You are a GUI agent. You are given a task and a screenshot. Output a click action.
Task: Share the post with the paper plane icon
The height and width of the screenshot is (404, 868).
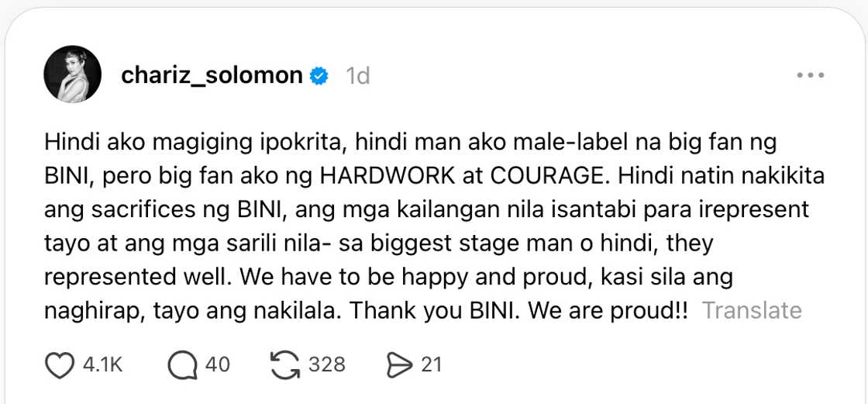[x=400, y=364]
